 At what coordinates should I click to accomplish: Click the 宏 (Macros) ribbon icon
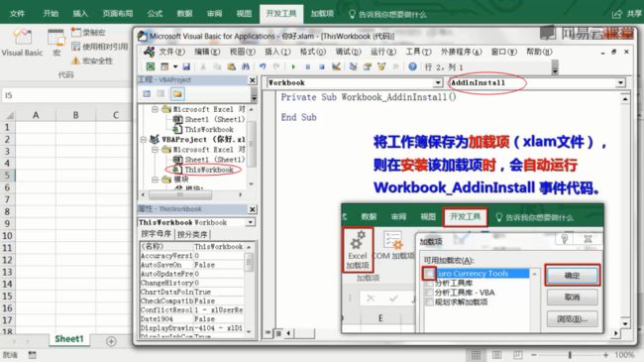55,43
